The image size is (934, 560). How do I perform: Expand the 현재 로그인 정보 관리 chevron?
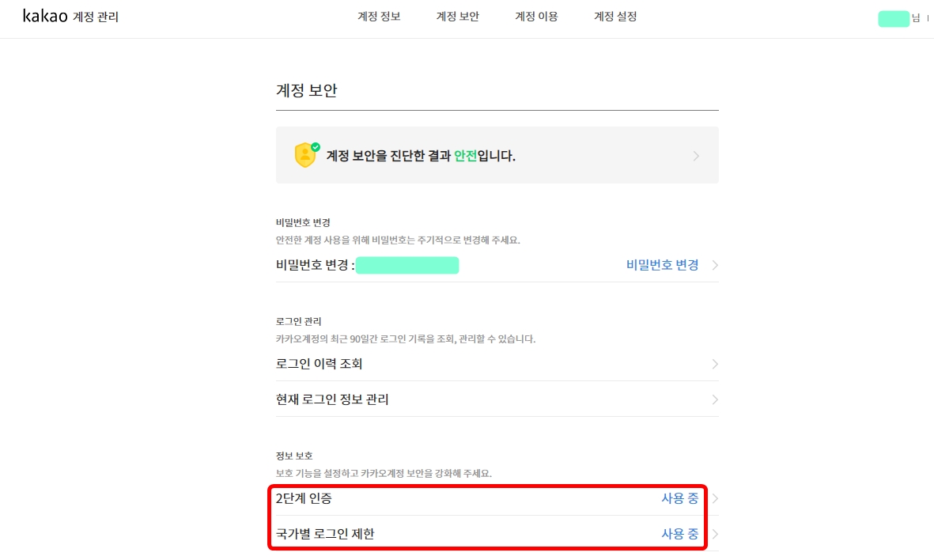[x=714, y=399]
